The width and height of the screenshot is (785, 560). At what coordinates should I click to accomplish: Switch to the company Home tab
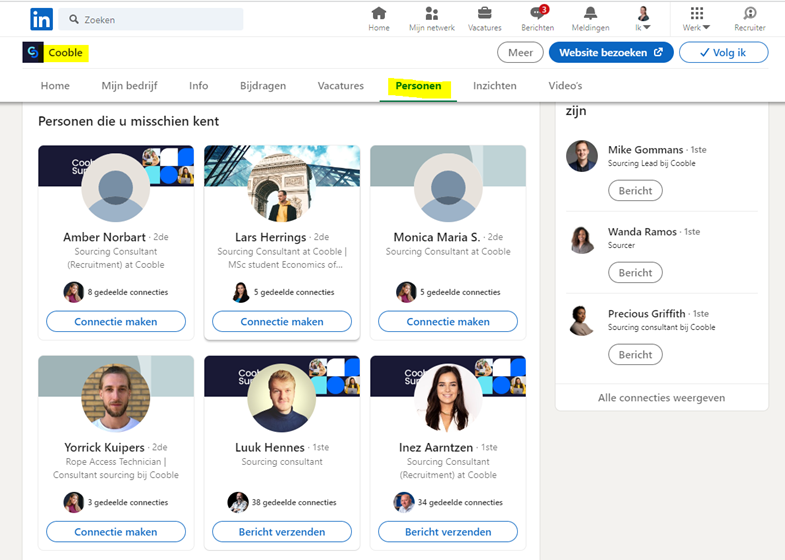click(55, 86)
